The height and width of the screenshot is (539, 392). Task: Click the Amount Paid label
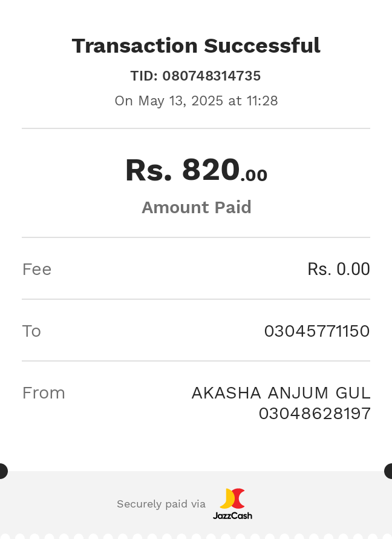point(197,207)
